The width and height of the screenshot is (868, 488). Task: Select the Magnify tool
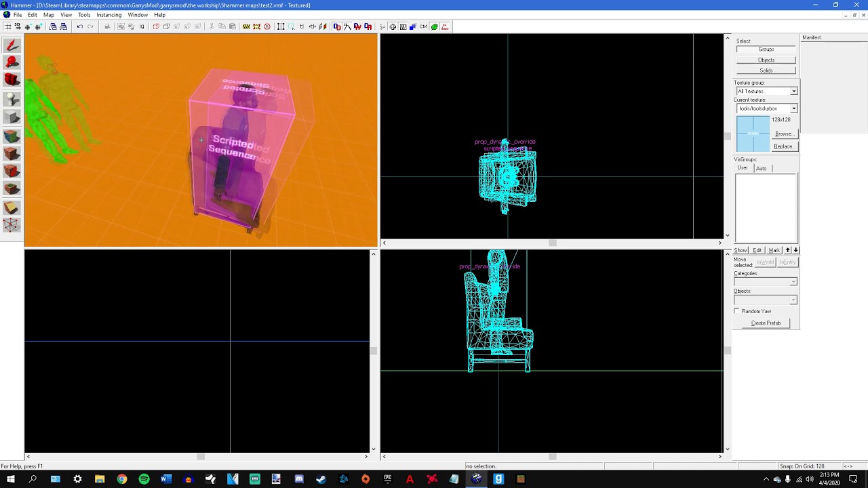(12, 63)
